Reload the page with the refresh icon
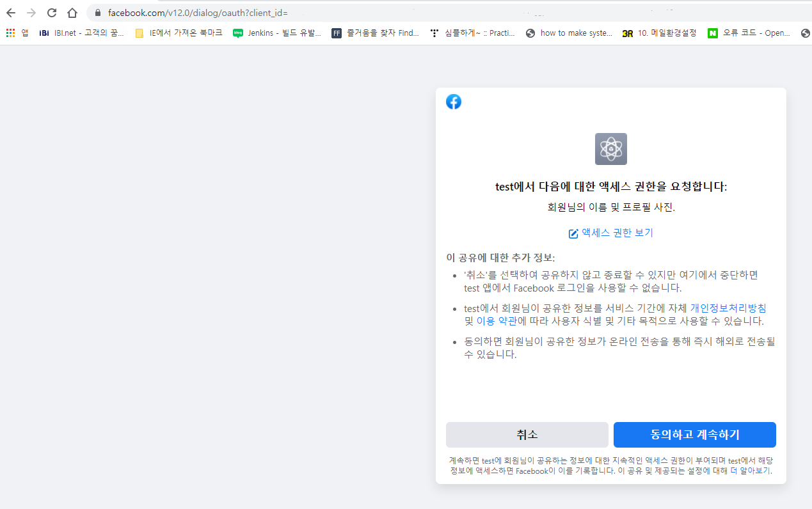Image resolution: width=812 pixels, height=509 pixels. (x=52, y=13)
